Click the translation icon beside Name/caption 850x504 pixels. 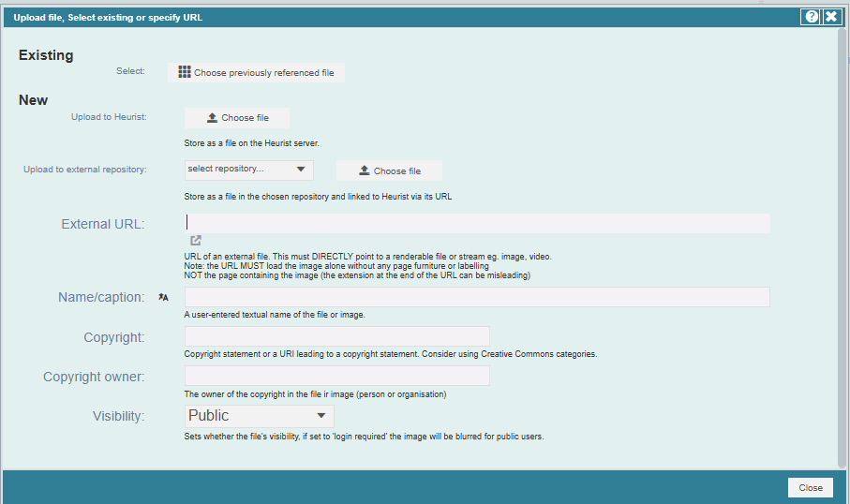(163, 297)
